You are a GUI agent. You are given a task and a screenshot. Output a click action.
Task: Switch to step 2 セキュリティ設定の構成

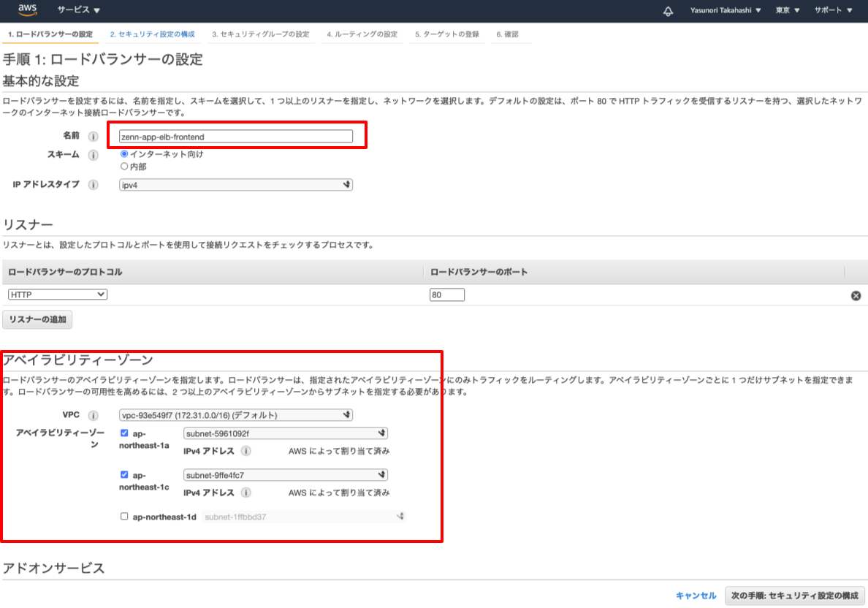click(151, 34)
